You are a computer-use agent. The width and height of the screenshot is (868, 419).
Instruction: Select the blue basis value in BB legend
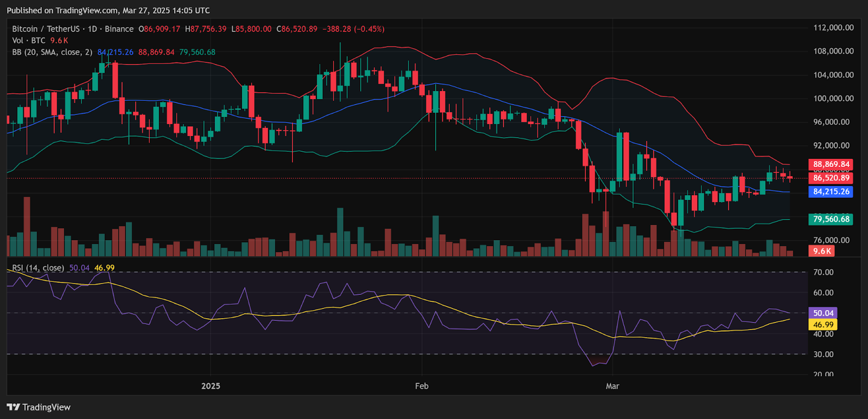(x=116, y=52)
